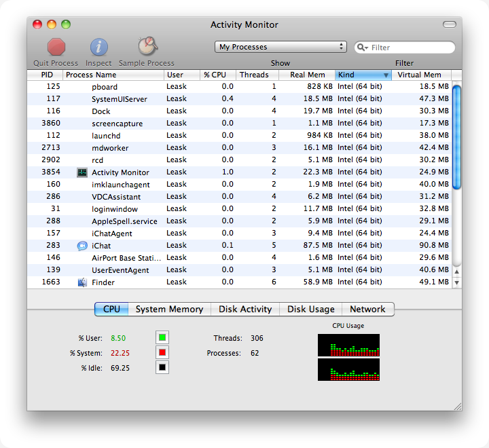
Task: Click the green % User color swatch
Action: click(x=162, y=337)
